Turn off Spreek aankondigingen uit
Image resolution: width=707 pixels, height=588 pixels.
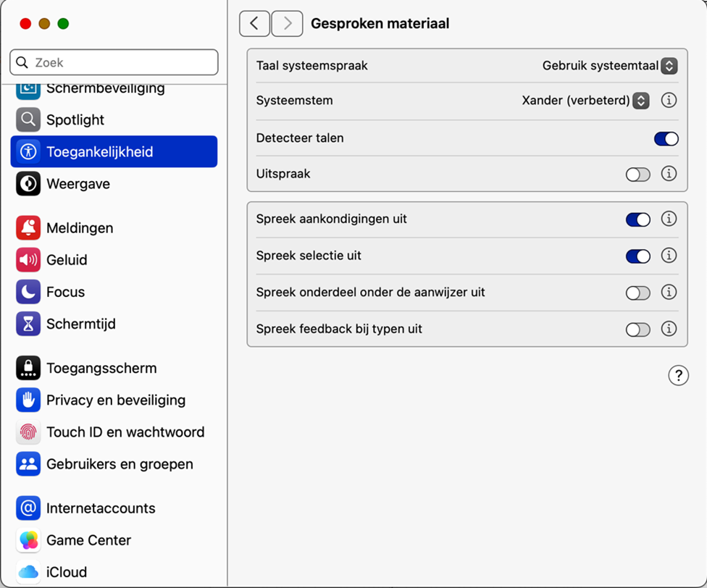(637, 219)
